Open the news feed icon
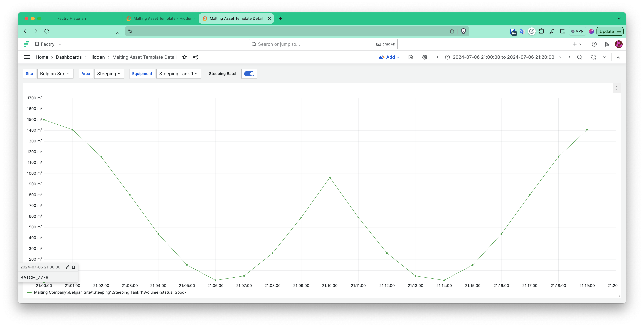644x327 pixels. (607, 44)
